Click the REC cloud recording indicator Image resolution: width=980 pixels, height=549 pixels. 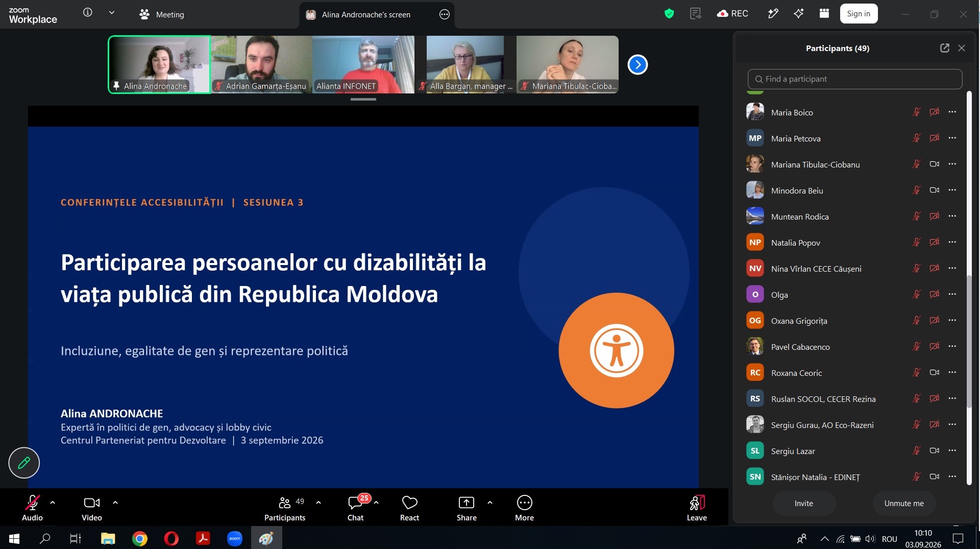(732, 14)
